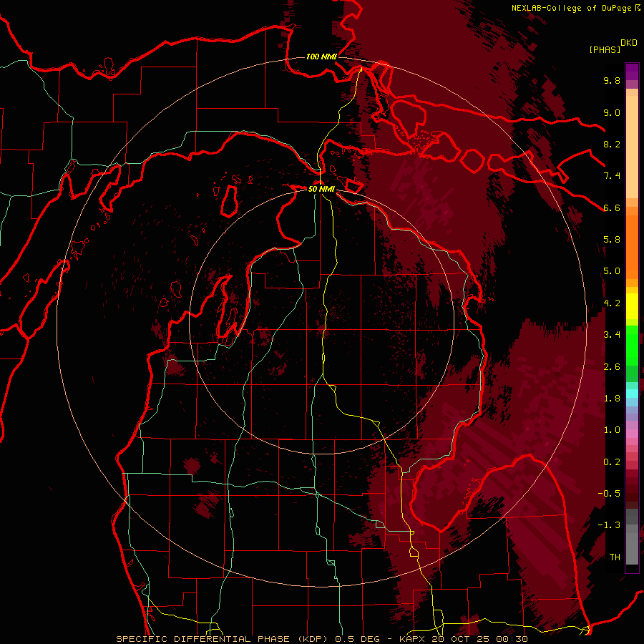Click the 5.8 value on color scale
644x644 pixels.
(x=612, y=240)
